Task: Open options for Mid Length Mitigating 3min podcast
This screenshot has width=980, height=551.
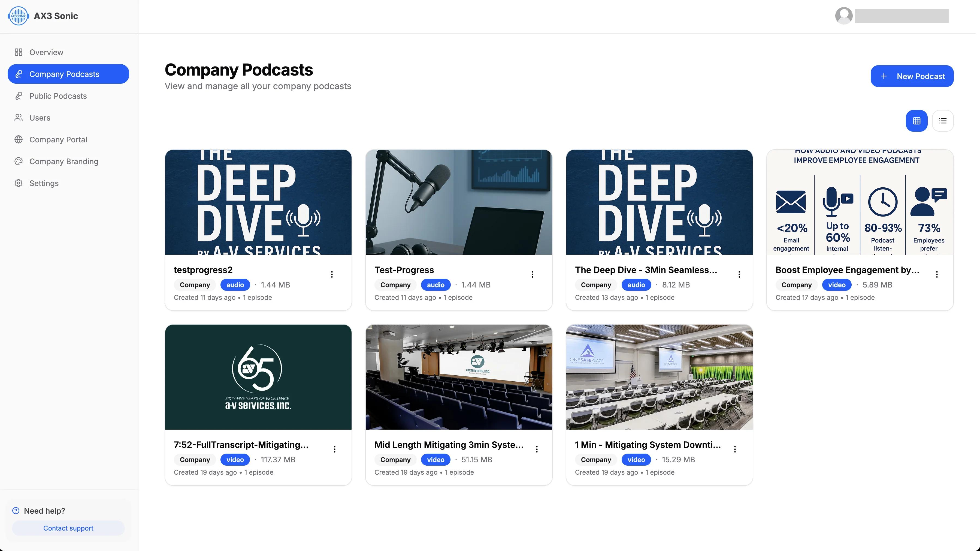Action: [537, 449]
